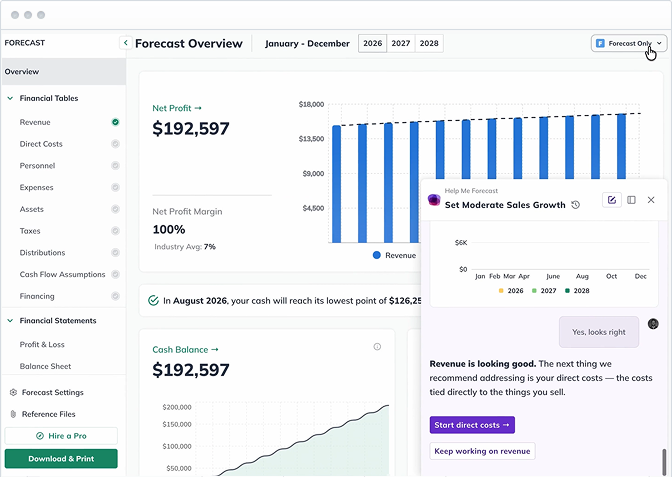Select the 2028 year tab
The height and width of the screenshot is (483, 672).
429,43
